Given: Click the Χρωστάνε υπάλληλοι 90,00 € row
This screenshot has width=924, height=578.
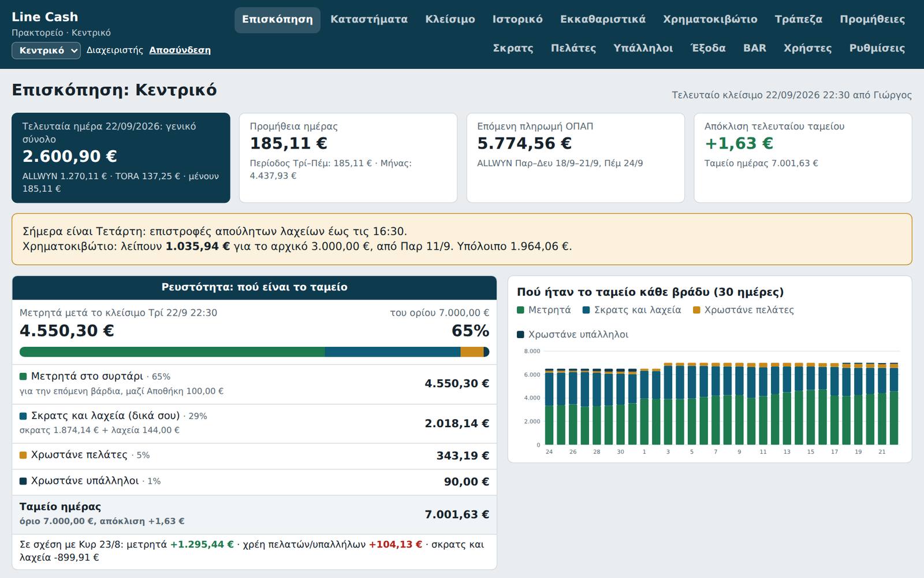Looking at the screenshot, I should tap(254, 481).
